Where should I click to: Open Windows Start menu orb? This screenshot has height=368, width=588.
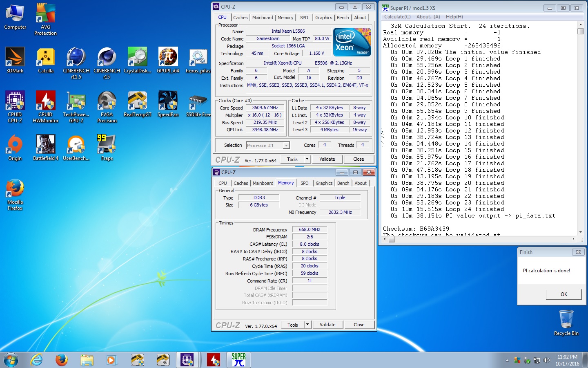[x=11, y=360]
